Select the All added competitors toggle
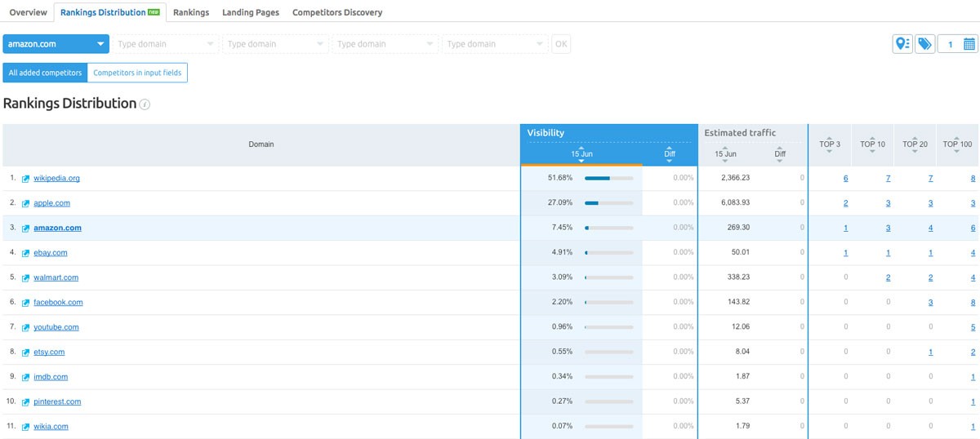Viewport: 980px width, 439px height. tap(45, 73)
